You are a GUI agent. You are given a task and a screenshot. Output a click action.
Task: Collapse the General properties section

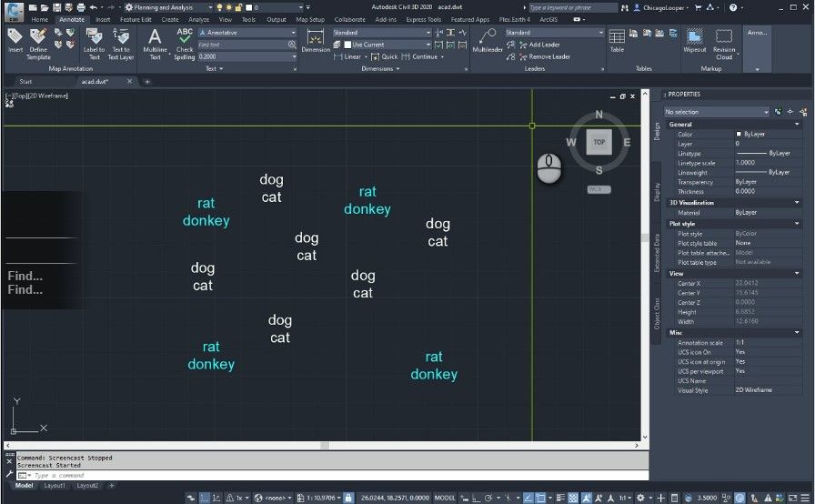point(797,125)
